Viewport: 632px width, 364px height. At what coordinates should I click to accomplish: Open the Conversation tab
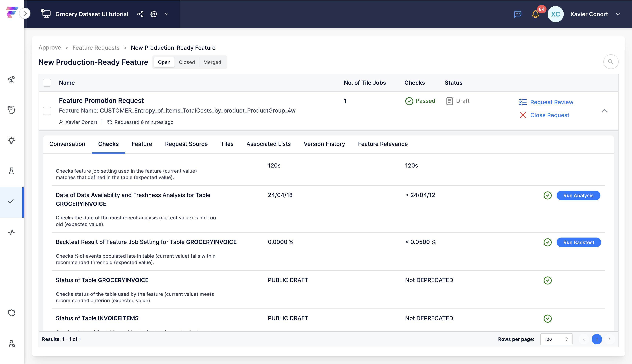point(67,144)
